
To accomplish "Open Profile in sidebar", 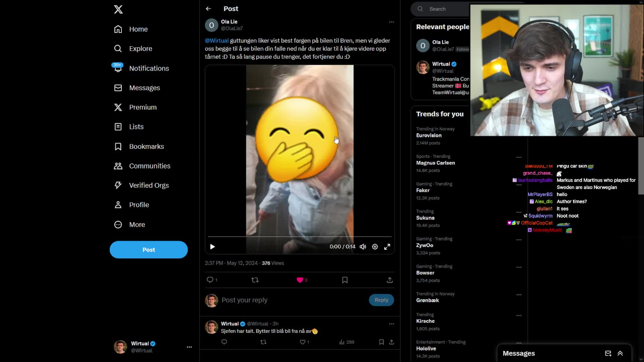I will tap(131, 205).
